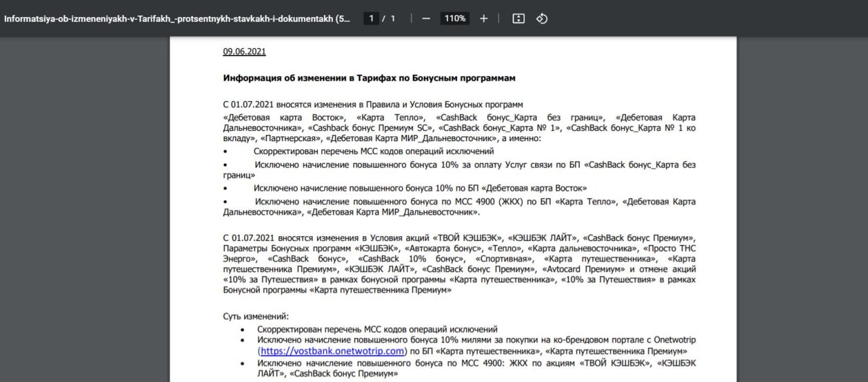The height and width of the screenshot is (382, 868).
Task: Select the page number field showing 1
Action: pos(371,18)
